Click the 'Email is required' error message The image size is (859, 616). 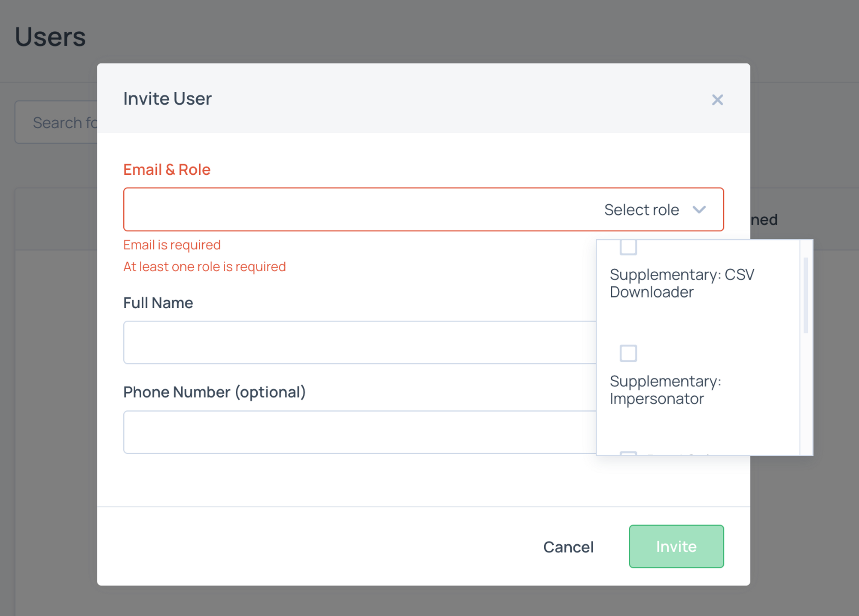coord(172,245)
